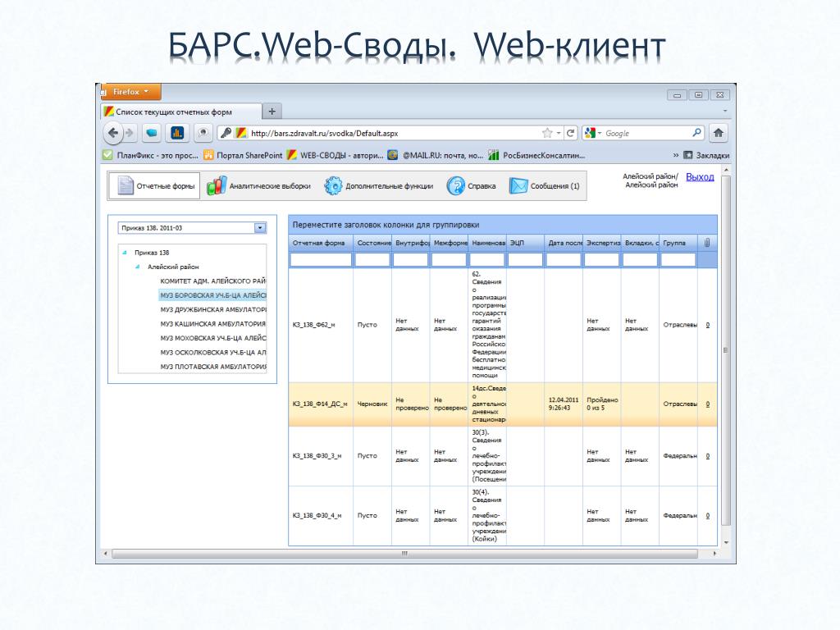Screen dimensions: 840x630
Task: Focus the Google search field
Action: point(646,134)
